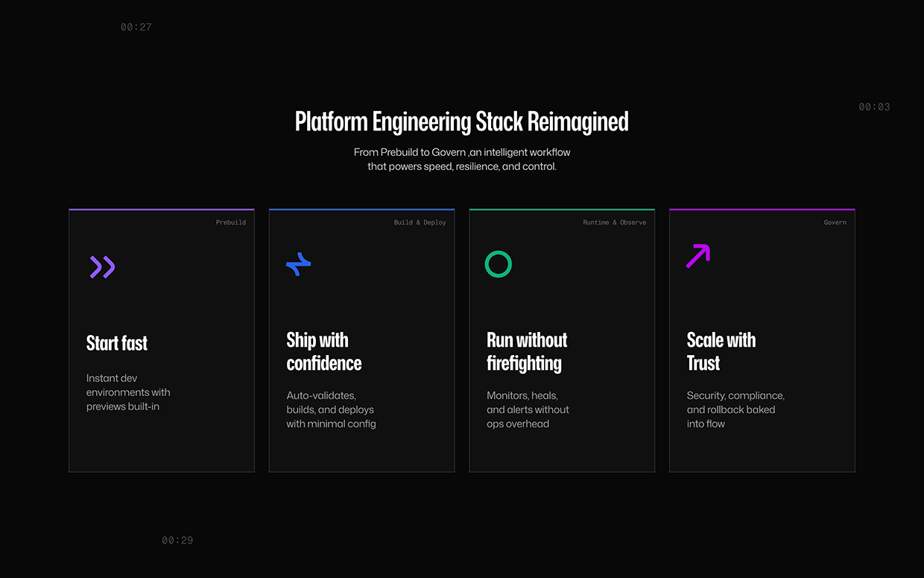Select the blue merge-arrow icon on Ship with confidence
The height and width of the screenshot is (578, 924).
click(298, 265)
